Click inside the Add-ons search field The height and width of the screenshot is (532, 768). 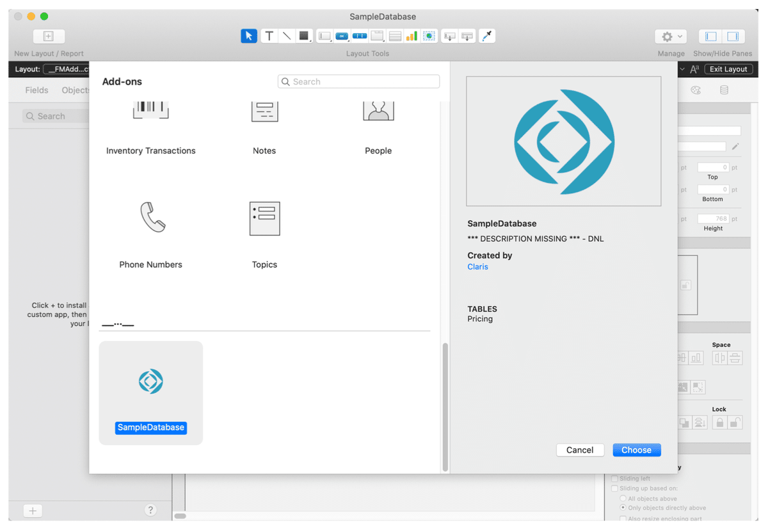(x=358, y=81)
